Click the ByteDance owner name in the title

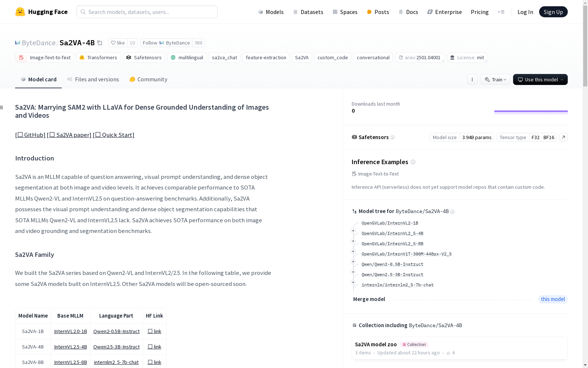point(39,43)
